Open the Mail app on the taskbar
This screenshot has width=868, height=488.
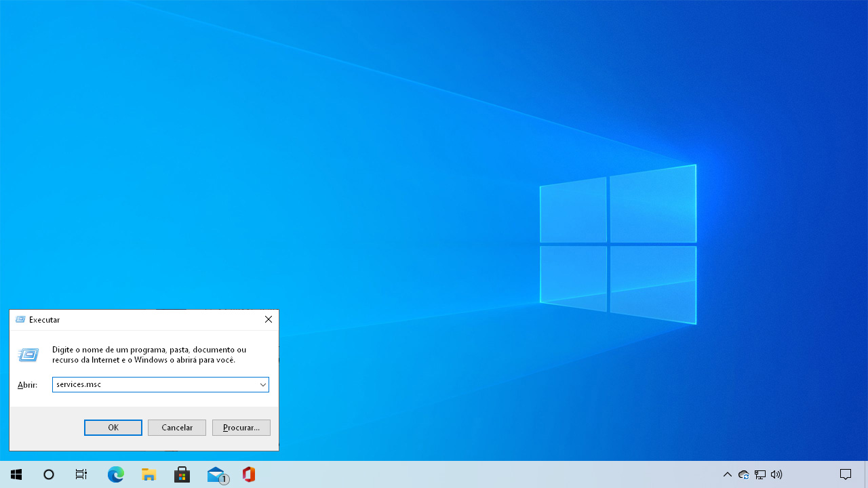pyautogui.click(x=216, y=474)
